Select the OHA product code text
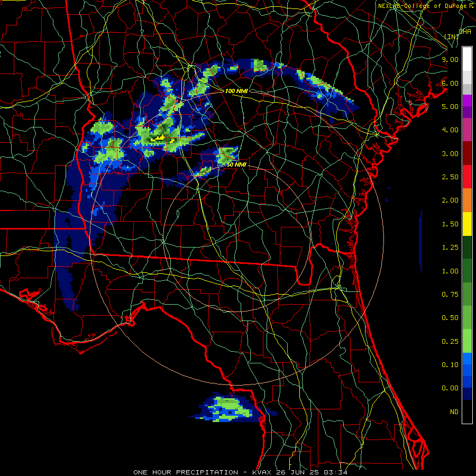Viewport: 476px width, 476px height. (x=465, y=31)
